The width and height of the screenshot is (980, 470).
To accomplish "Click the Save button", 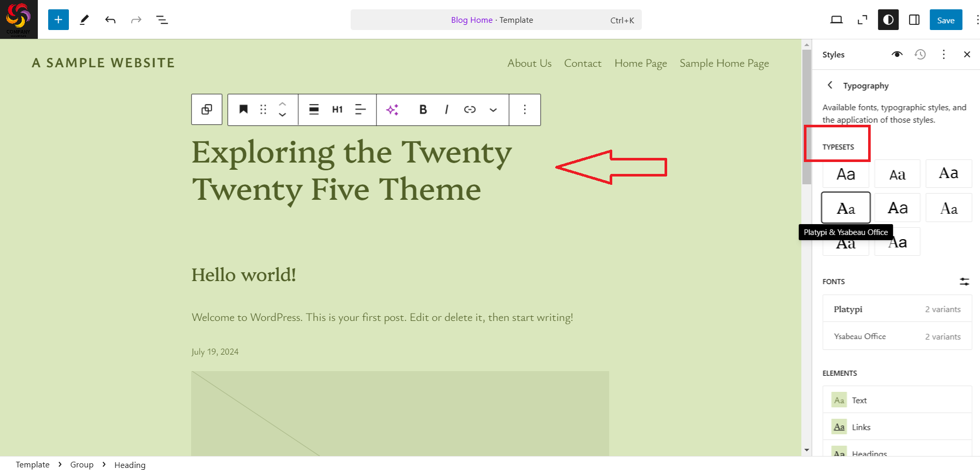I will 946,20.
